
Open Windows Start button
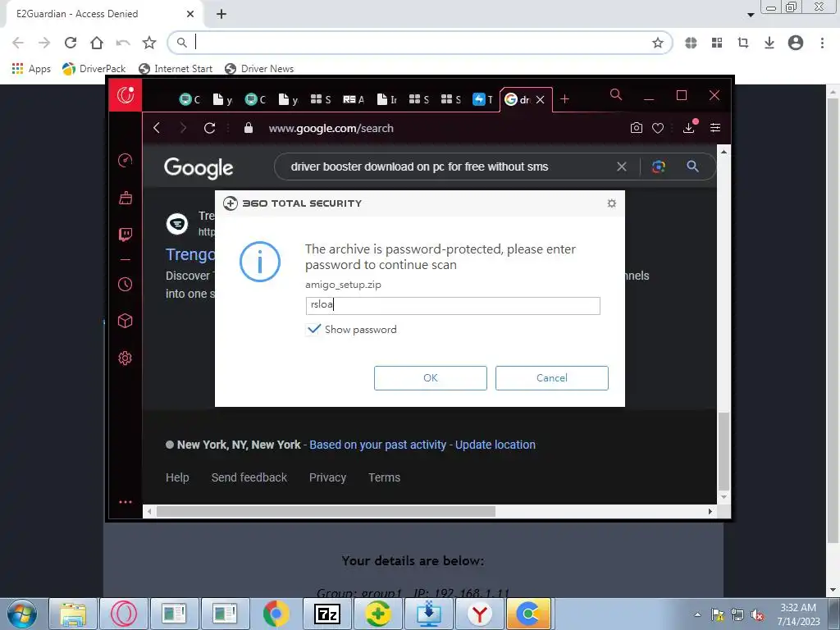pos(22,614)
